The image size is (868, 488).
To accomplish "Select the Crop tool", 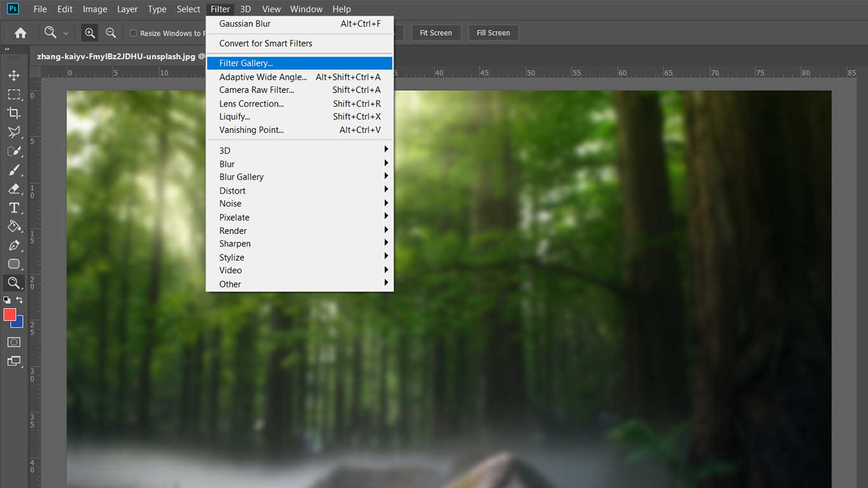I will [x=13, y=113].
